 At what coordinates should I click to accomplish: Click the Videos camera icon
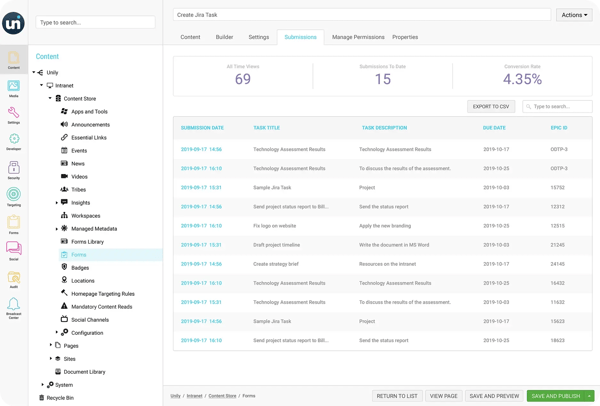point(64,176)
